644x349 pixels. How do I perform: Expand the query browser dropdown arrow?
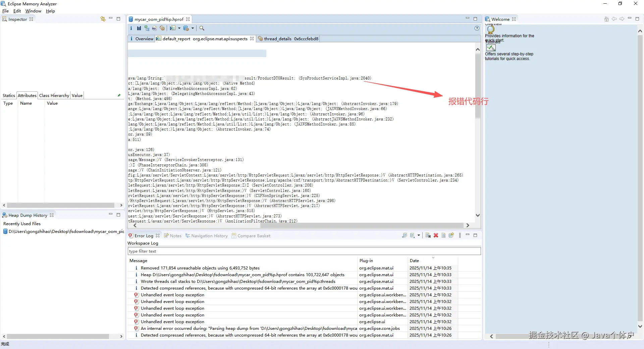[x=193, y=28]
